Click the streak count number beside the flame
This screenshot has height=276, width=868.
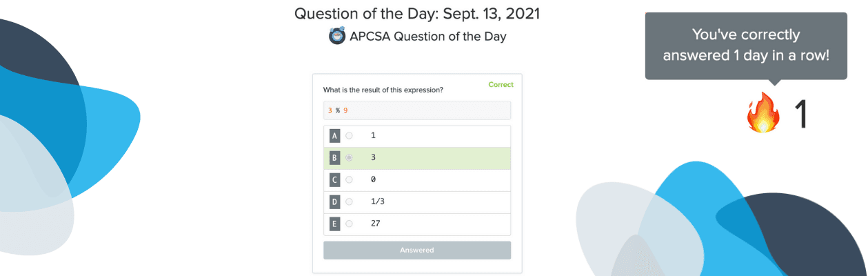click(801, 115)
